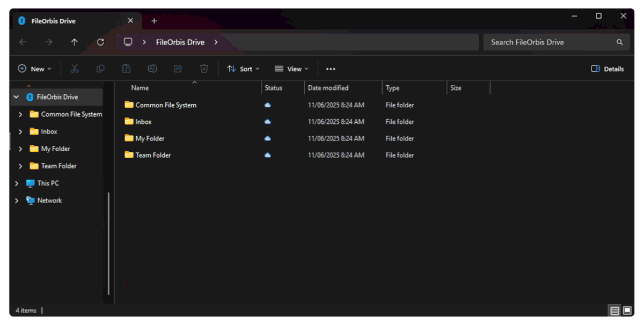Image resolution: width=644 pixels, height=325 pixels.
Task: Click the Delete trash icon
Action: coord(204,69)
